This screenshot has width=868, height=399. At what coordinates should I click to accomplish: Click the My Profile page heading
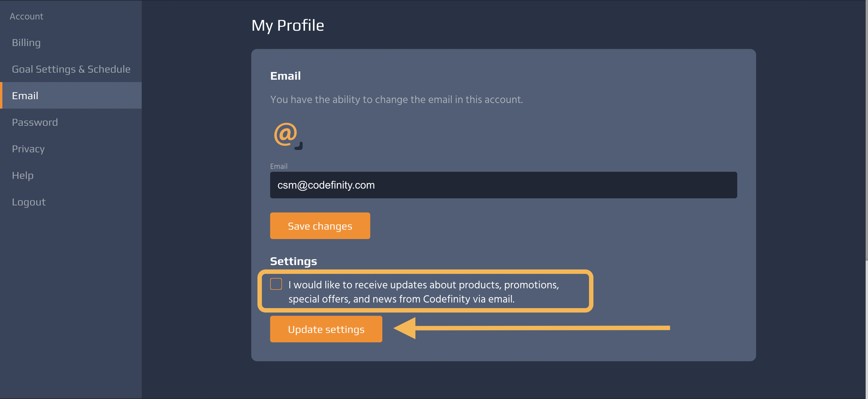click(x=288, y=25)
